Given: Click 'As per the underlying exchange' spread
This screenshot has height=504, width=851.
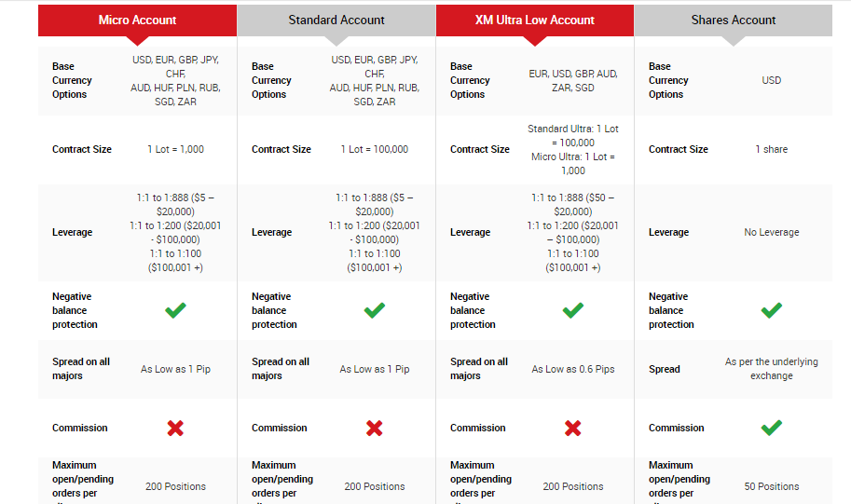Looking at the screenshot, I should (x=771, y=369).
